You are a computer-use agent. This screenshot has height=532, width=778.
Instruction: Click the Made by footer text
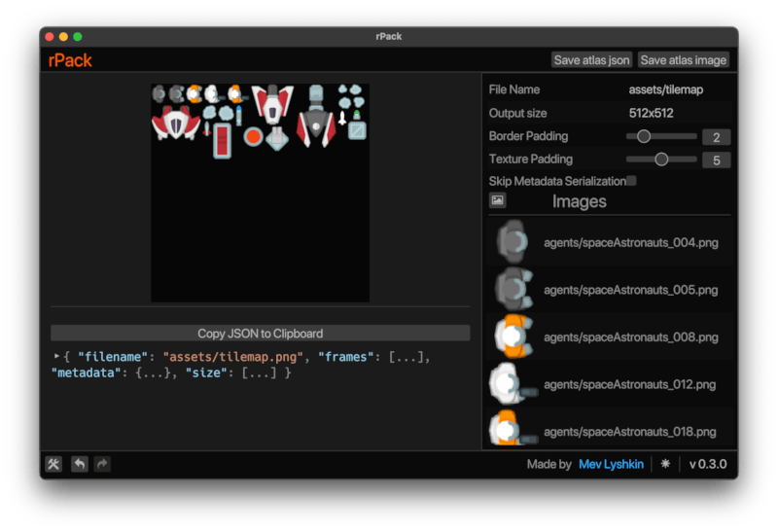pyautogui.click(x=548, y=464)
